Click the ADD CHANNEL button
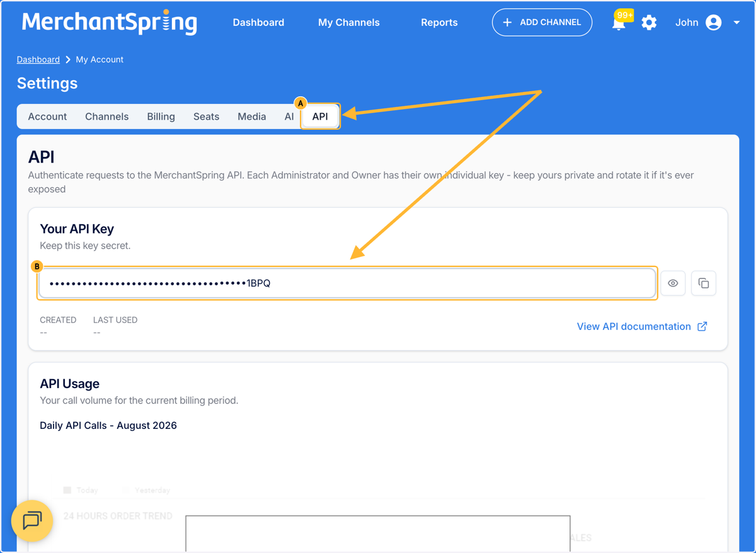Image resolution: width=756 pixels, height=553 pixels. (x=542, y=23)
